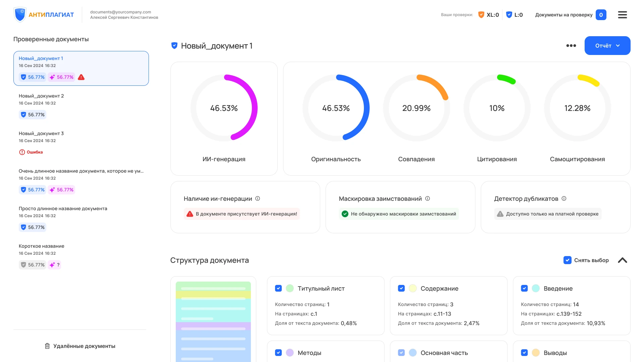Click the cyan Введение color dot
The height and width of the screenshot is (362, 644).
pyautogui.click(x=536, y=288)
